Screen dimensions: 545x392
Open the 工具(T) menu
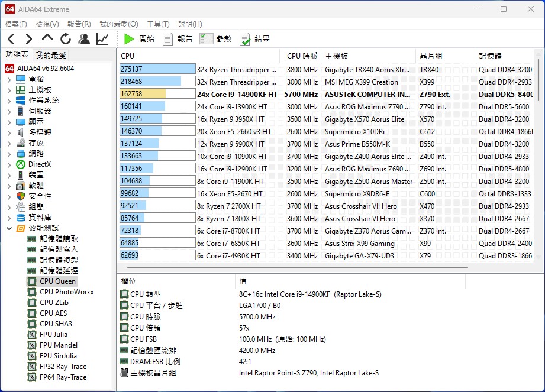pyautogui.click(x=158, y=24)
